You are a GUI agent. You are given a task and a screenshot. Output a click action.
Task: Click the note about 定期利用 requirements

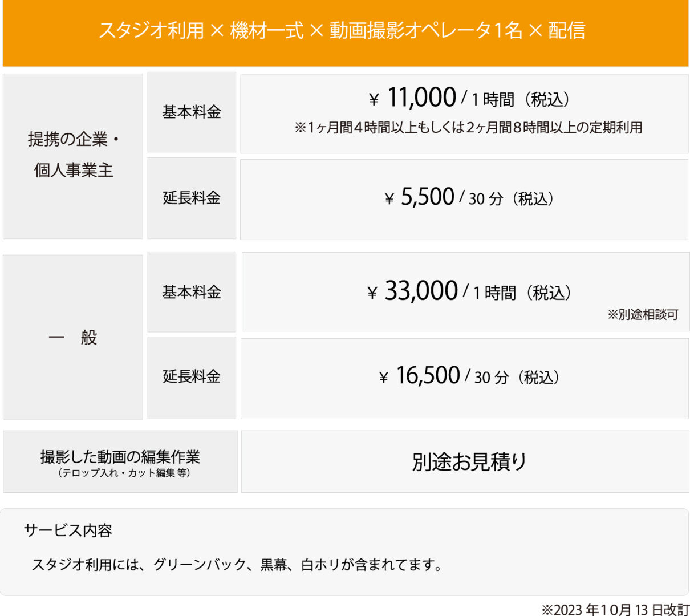pos(468,128)
